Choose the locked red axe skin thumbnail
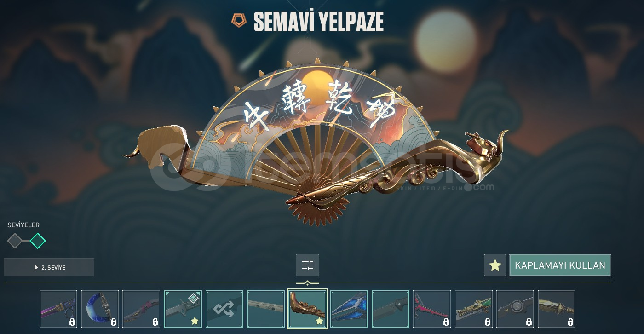 432,309
